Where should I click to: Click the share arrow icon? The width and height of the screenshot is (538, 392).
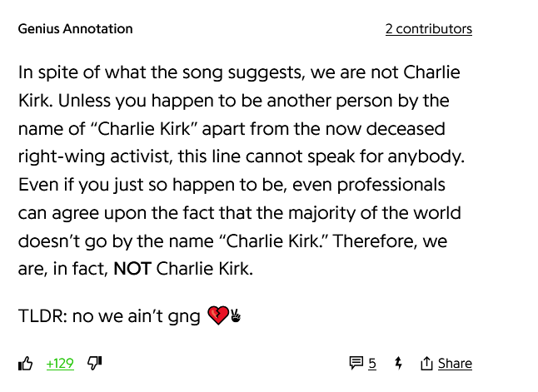point(426,363)
